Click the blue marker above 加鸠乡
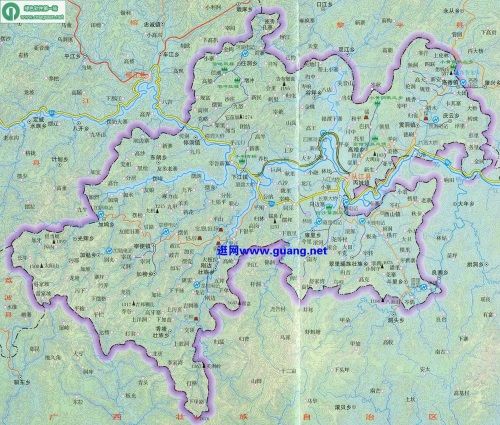500x425 pixels. (x=101, y=215)
